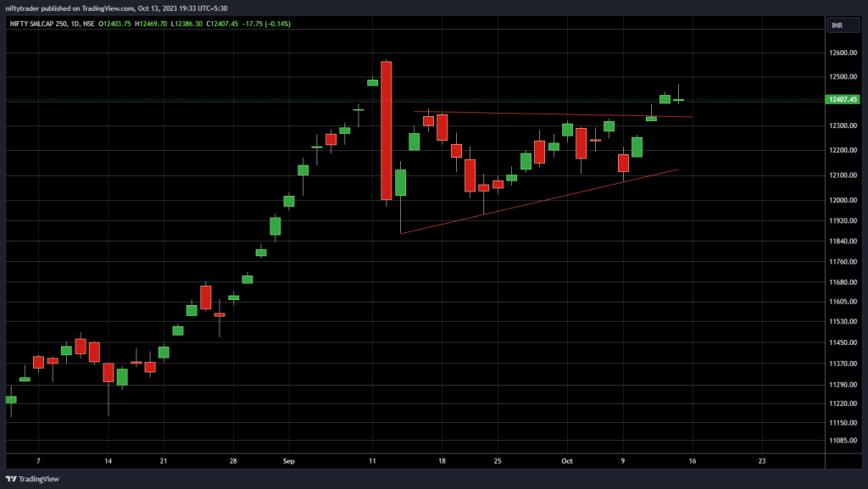Click the 7 label on the date axis
This screenshot has height=489, width=868.
[38, 461]
